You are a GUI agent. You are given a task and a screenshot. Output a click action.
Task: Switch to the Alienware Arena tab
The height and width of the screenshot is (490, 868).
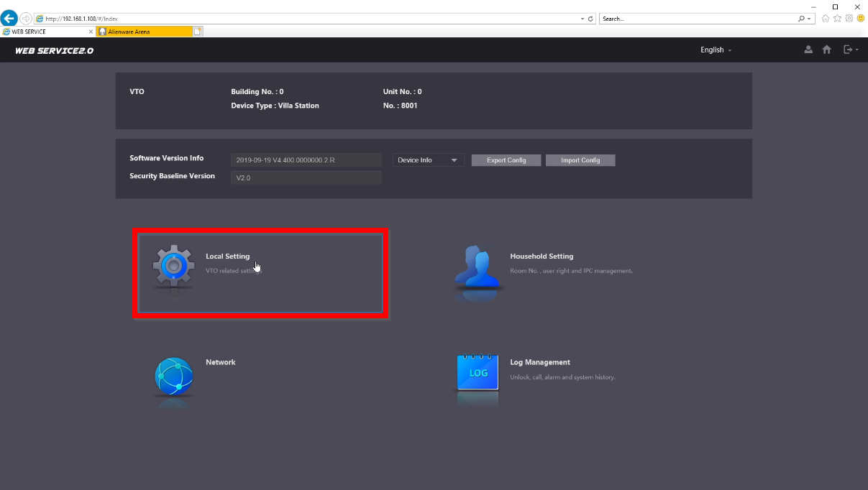pyautogui.click(x=145, y=32)
